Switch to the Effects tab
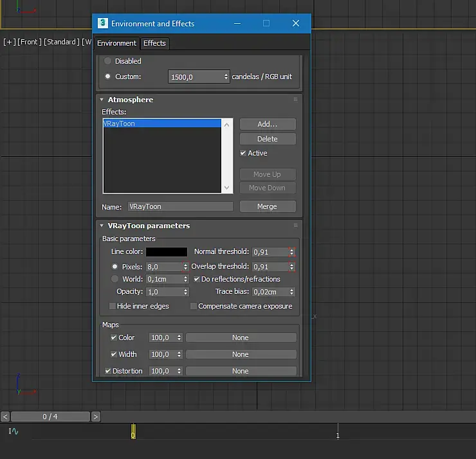 click(x=154, y=43)
